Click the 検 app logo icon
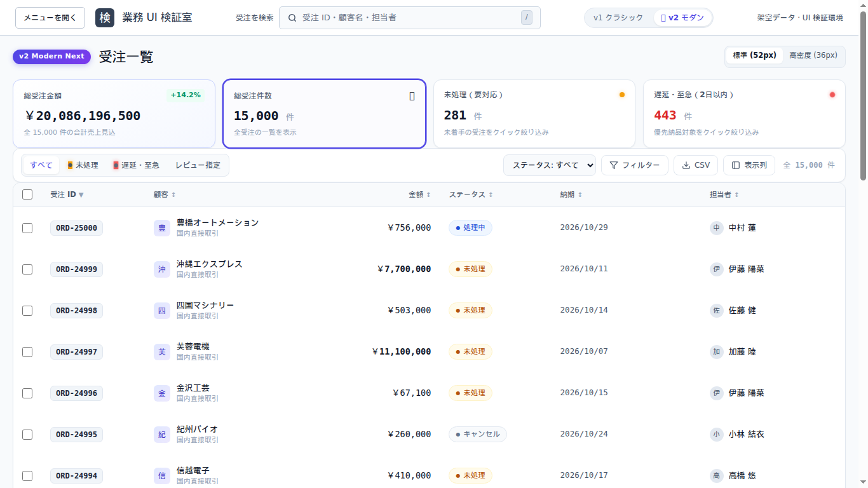This screenshot has width=868, height=488. [x=105, y=18]
